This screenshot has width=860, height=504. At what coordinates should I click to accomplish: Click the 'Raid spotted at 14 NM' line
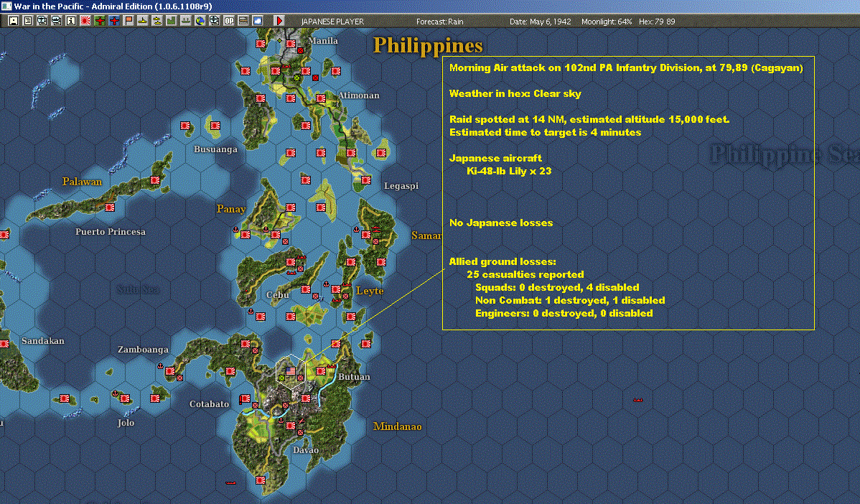pos(589,119)
